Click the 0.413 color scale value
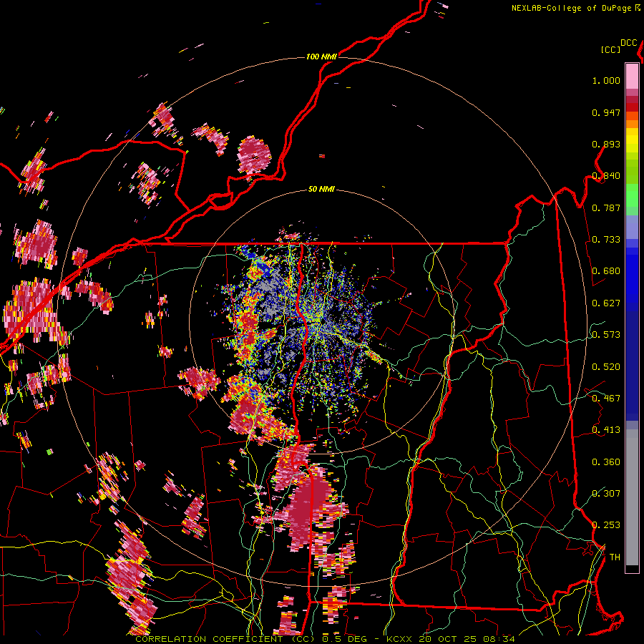Screen dimensions: 644x644 point(606,430)
